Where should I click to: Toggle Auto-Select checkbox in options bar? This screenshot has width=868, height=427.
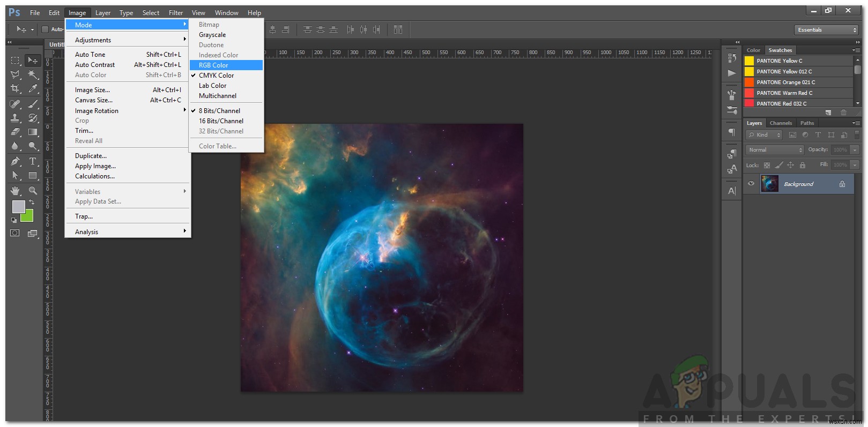point(45,29)
